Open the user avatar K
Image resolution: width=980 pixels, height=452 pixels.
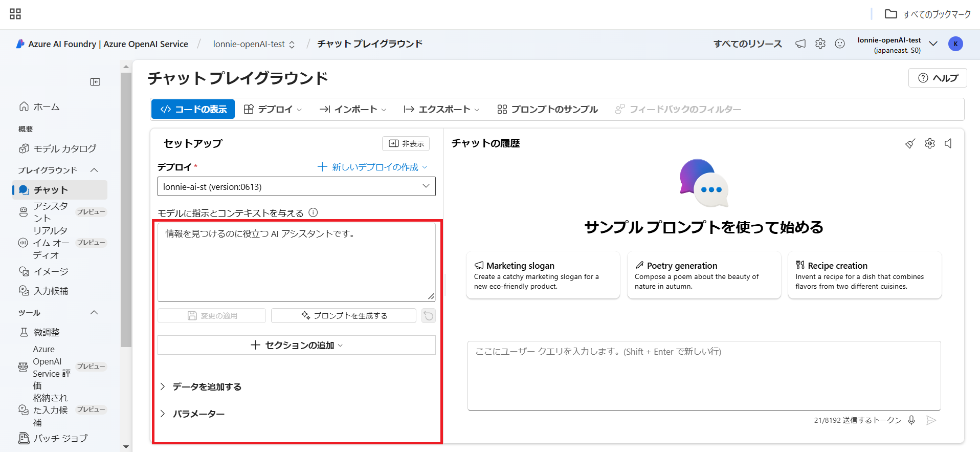[x=955, y=44]
